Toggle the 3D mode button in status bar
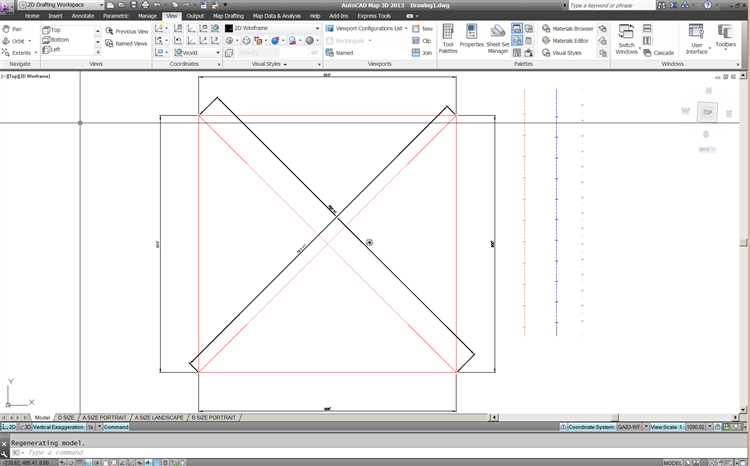This screenshot has width=750, height=466. 28,427
